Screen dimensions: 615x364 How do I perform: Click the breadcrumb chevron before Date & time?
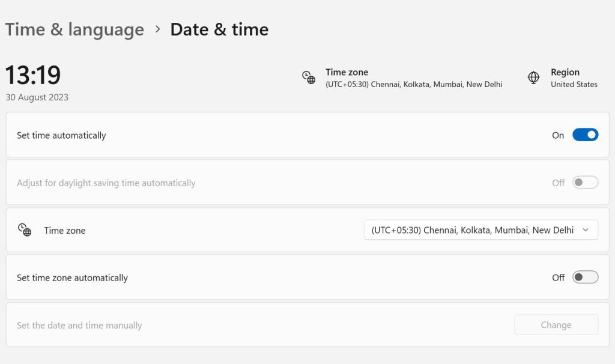pos(158,29)
